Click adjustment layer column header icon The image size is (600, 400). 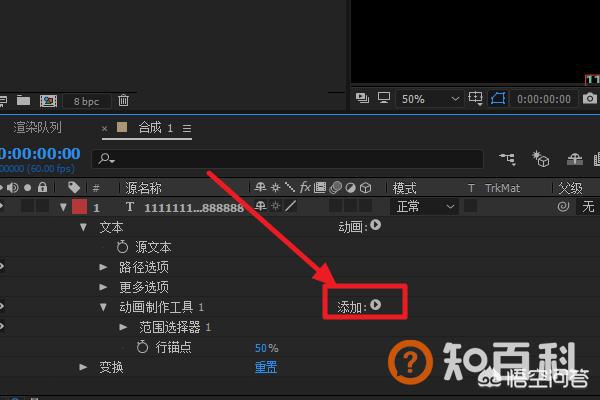(x=351, y=188)
